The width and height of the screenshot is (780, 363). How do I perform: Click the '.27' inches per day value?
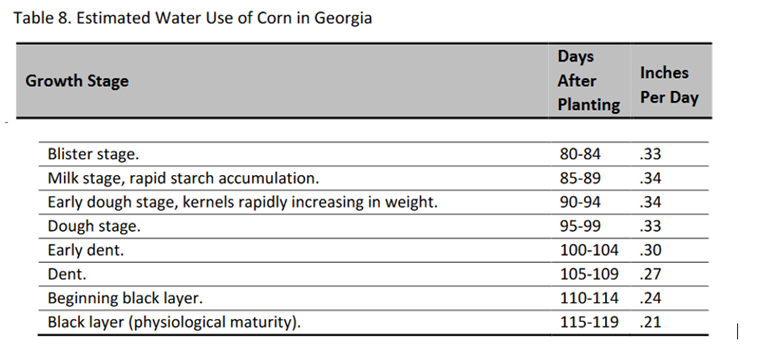pyautogui.click(x=650, y=274)
